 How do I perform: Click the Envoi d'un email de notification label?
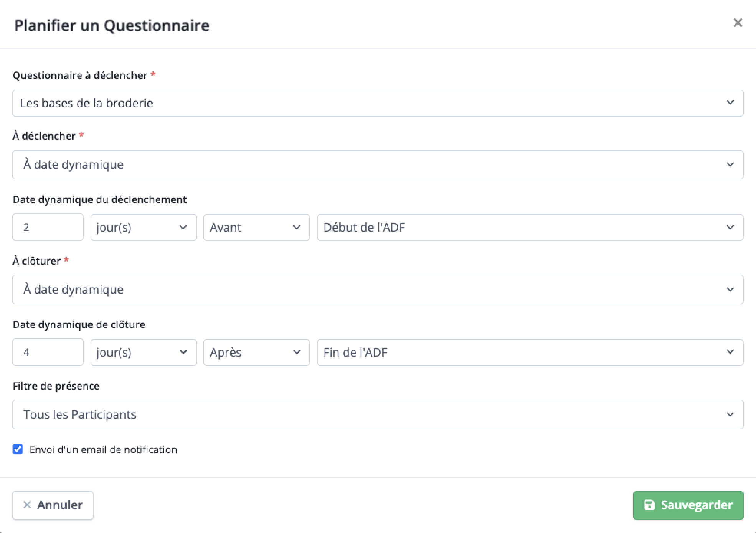tap(103, 449)
